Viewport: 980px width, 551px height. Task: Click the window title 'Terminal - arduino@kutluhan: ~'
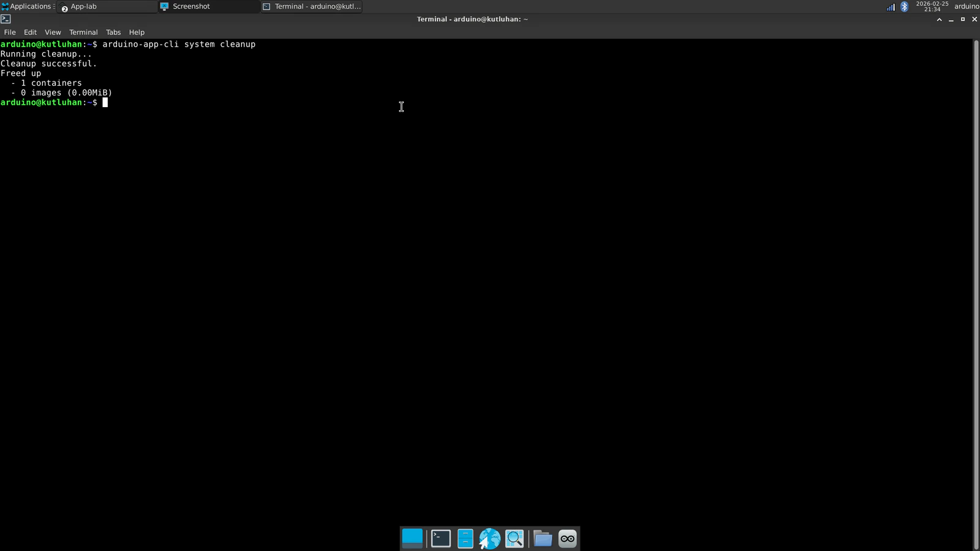tap(472, 19)
